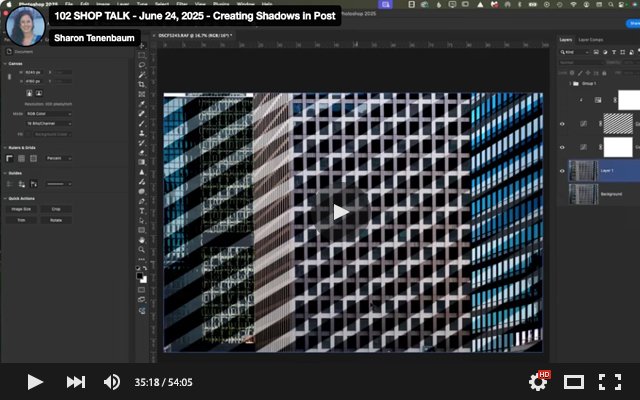Toggle grid icon under Rulers & Grids
The height and width of the screenshot is (400, 640).
pos(21,158)
